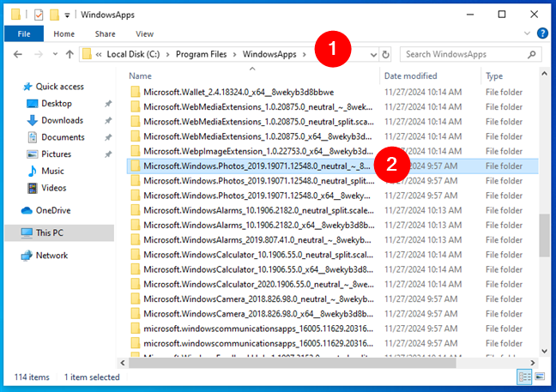
Task: Click folder icon of WindowsCamera neutral row
Action: coord(135,299)
